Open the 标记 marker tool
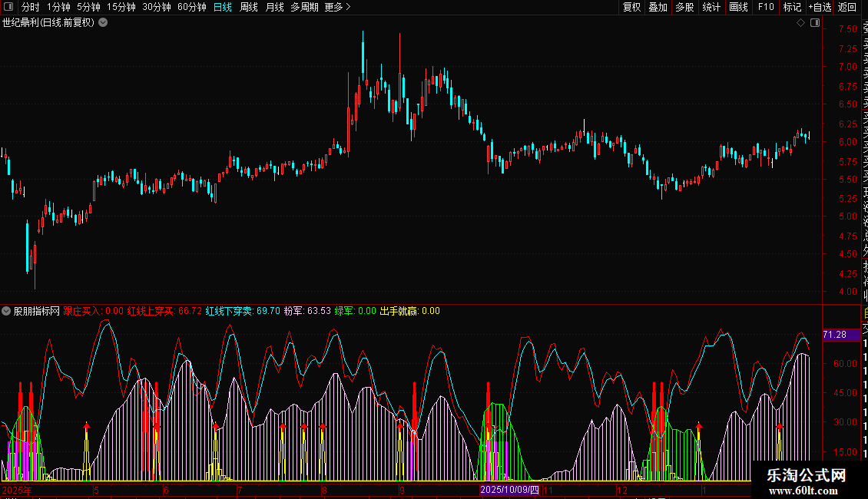Screen dimensions: 868x499 792,7
